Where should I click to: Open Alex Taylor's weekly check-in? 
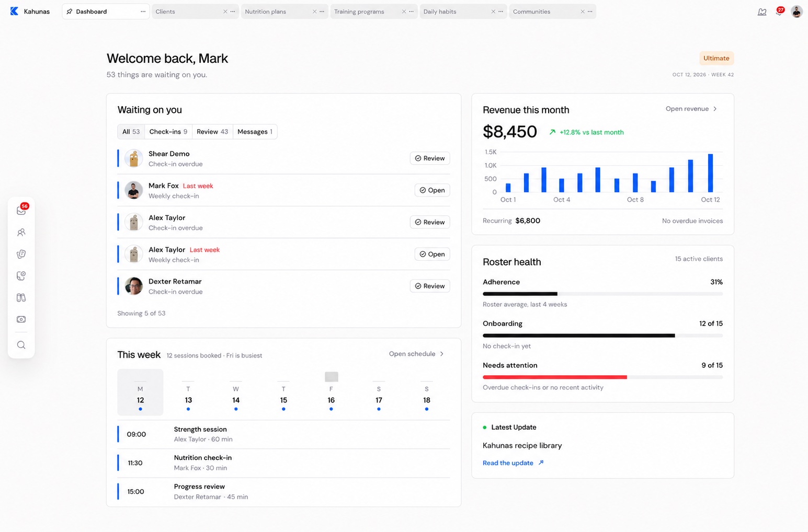point(432,254)
